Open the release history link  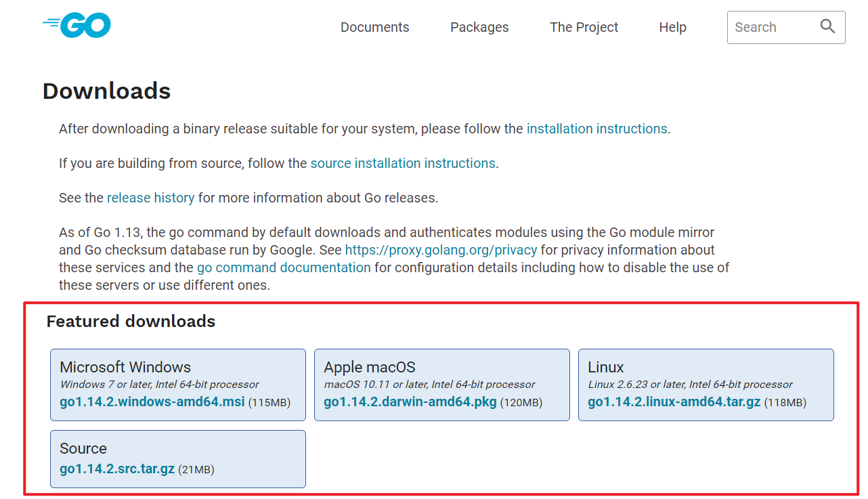(x=150, y=198)
